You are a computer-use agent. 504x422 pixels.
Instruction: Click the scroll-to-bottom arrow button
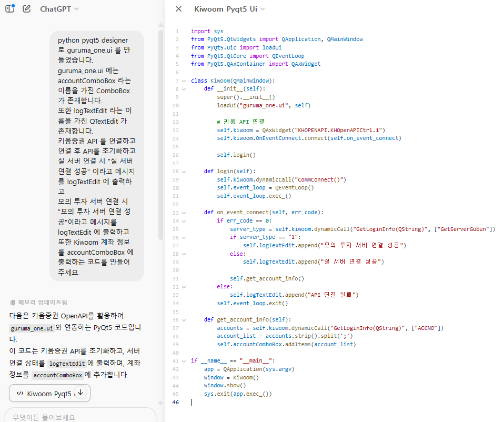[80, 393]
